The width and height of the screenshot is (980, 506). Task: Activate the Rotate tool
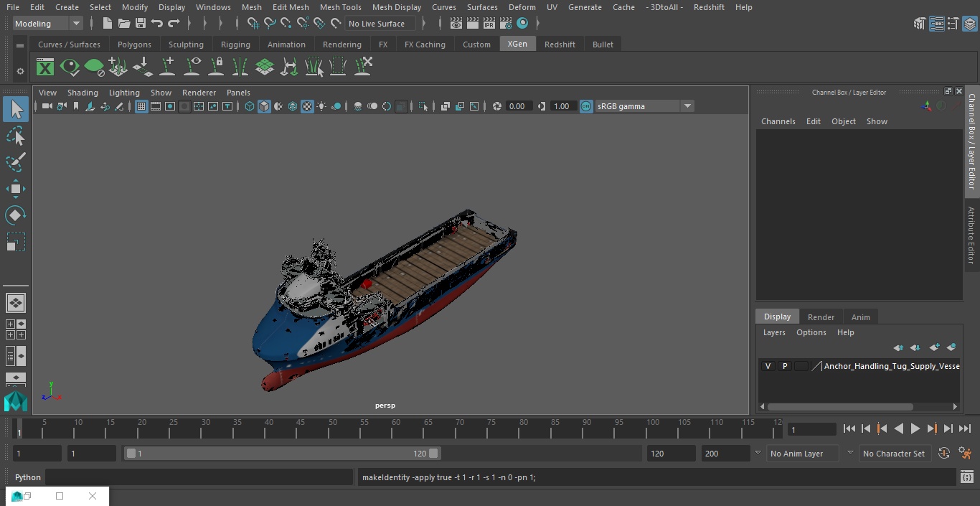tap(15, 215)
